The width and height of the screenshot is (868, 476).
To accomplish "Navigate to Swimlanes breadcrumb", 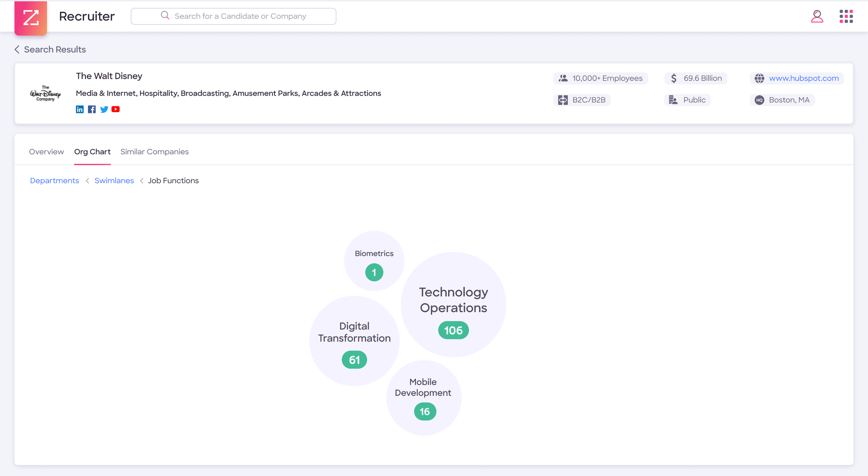I will pos(114,181).
